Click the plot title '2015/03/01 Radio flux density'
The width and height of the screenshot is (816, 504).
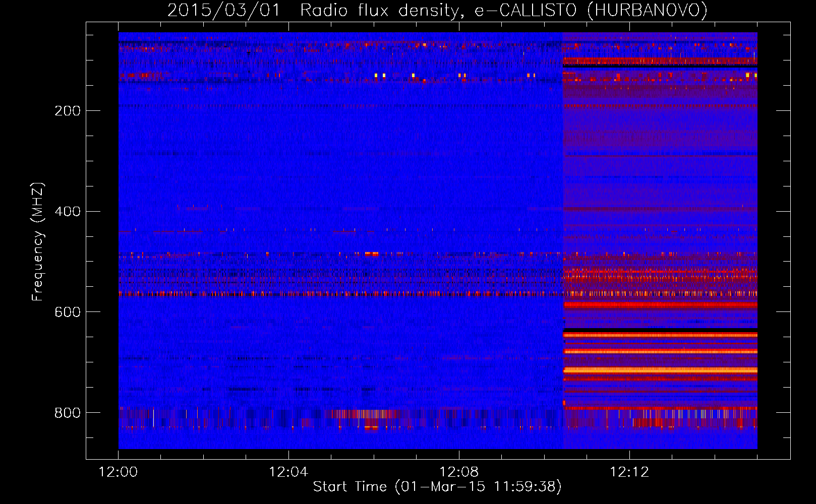click(437, 10)
